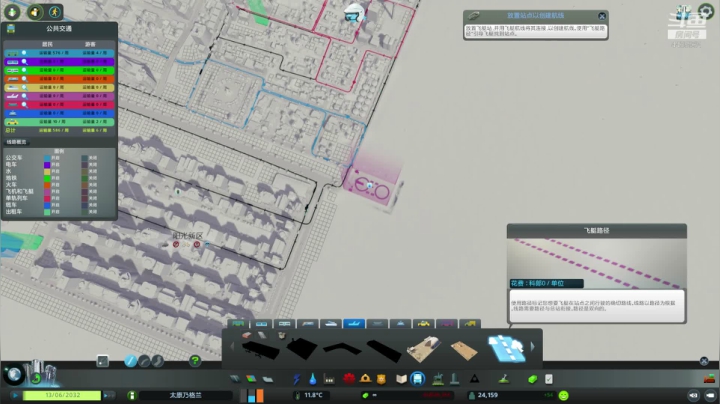Open the Landscaping shovel icon
The width and height of the screenshot is (720, 404).
point(504,379)
